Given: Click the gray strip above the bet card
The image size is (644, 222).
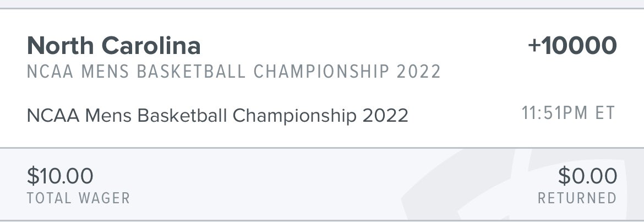Looking at the screenshot, I should coord(322,4).
